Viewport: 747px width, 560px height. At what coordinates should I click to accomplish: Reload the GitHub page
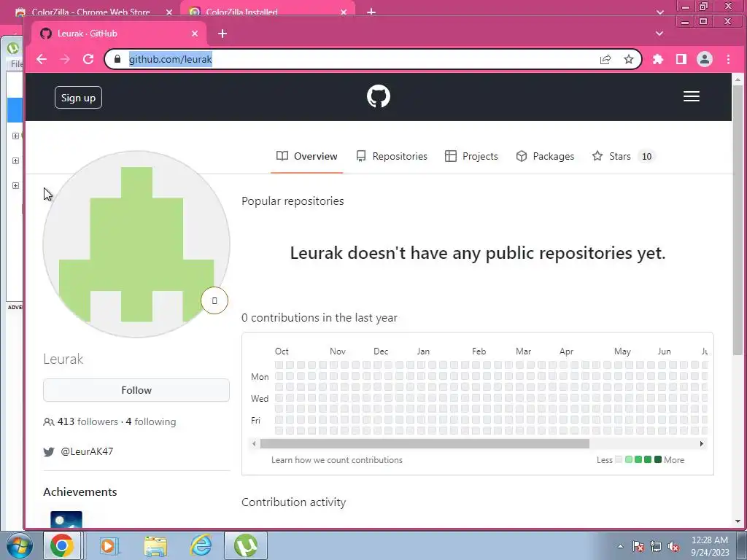coord(88,59)
